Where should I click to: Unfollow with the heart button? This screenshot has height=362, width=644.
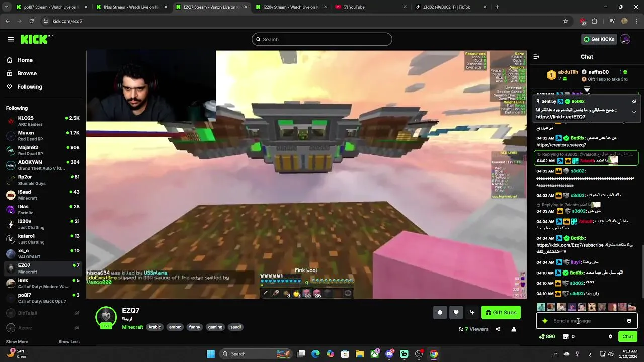point(456,312)
